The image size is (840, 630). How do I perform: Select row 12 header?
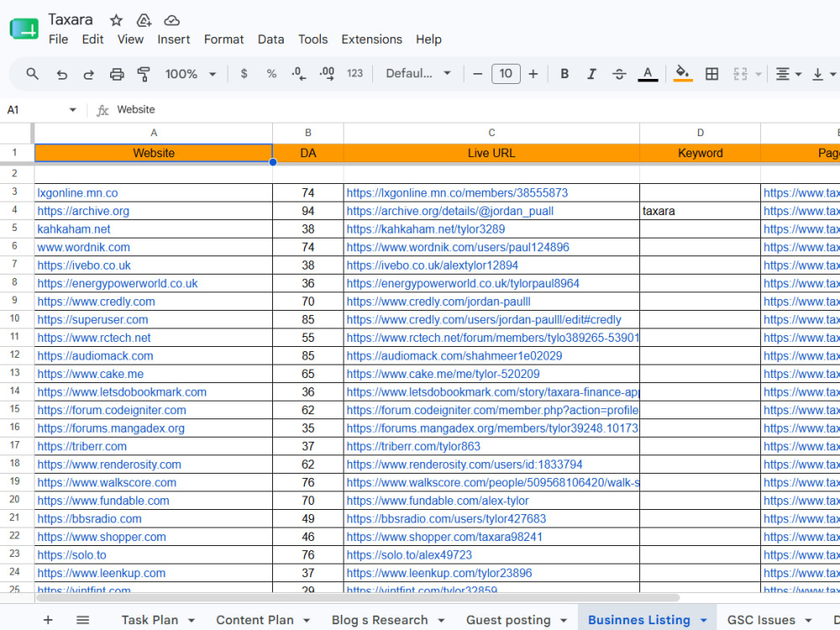click(15, 354)
